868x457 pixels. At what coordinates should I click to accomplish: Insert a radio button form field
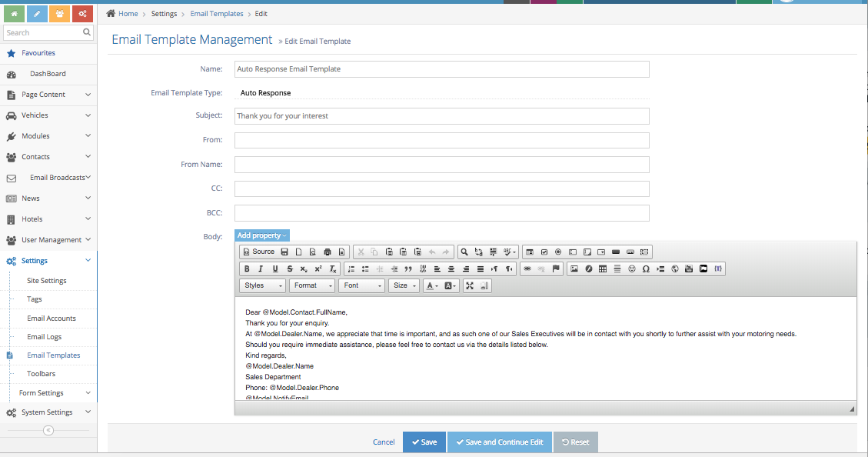point(558,252)
